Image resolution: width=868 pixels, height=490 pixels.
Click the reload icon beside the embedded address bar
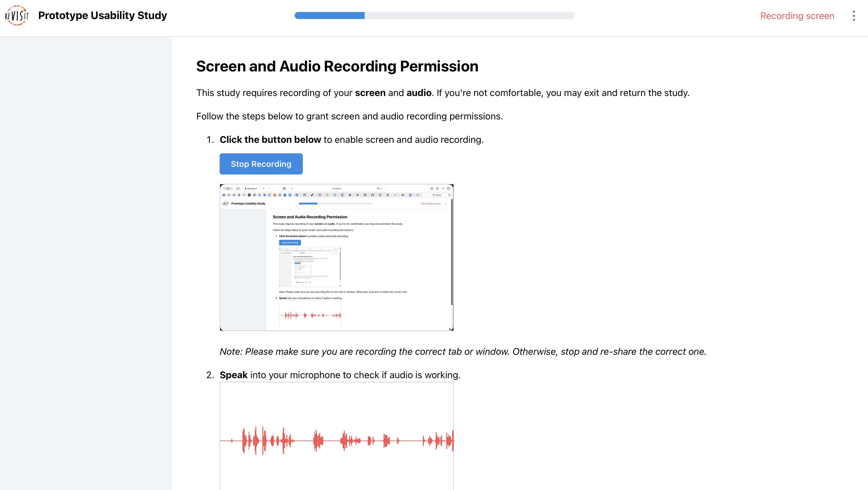pos(382,189)
